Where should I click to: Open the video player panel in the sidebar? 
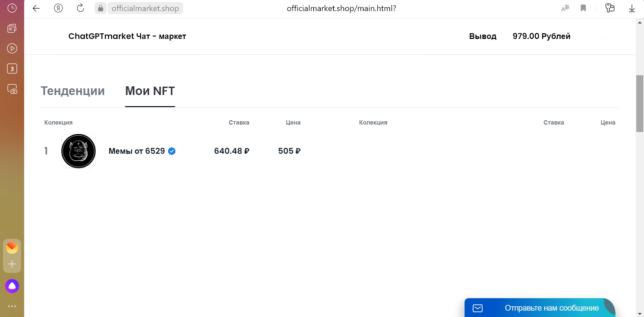pyautogui.click(x=12, y=48)
